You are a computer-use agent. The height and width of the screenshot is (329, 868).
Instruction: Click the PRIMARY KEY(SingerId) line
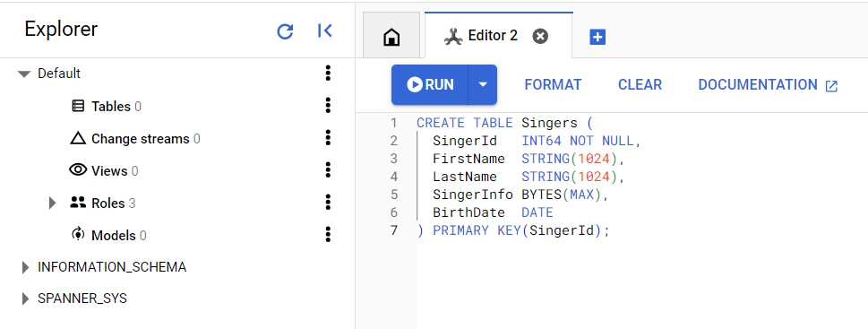pyautogui.click(x=512, y=231)
